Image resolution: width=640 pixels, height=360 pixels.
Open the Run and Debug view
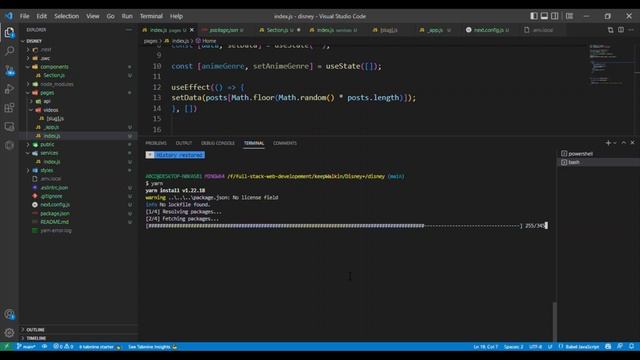[x=9, y=89]
